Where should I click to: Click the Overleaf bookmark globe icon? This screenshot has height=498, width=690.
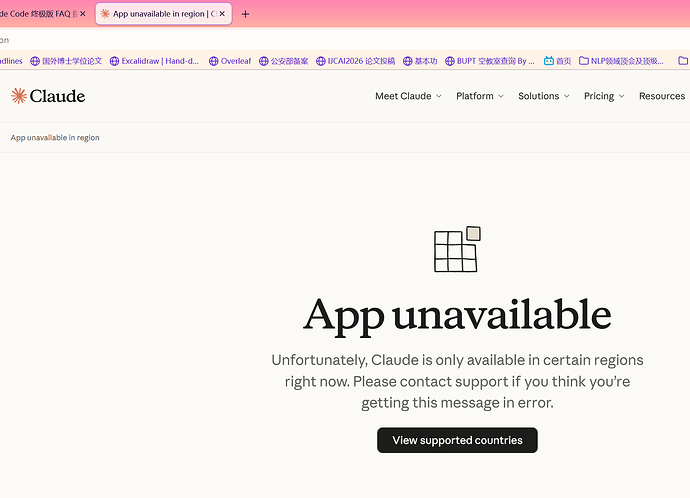tap(213, 61)
